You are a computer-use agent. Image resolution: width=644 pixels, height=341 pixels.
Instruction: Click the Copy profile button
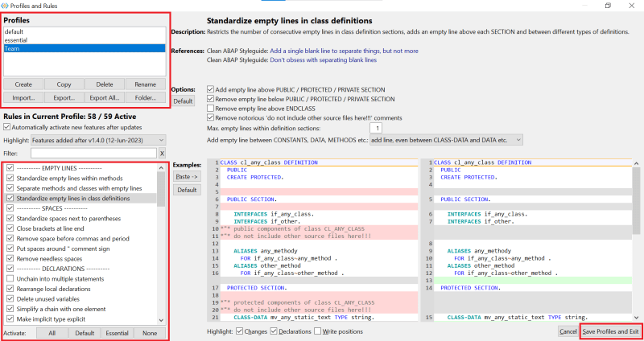tap(64, 84)
